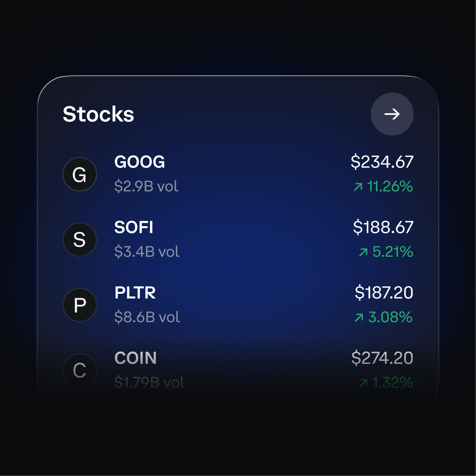Open the full stocks list via arrow button
Screen dimensions: 476x476
point(392,114)
